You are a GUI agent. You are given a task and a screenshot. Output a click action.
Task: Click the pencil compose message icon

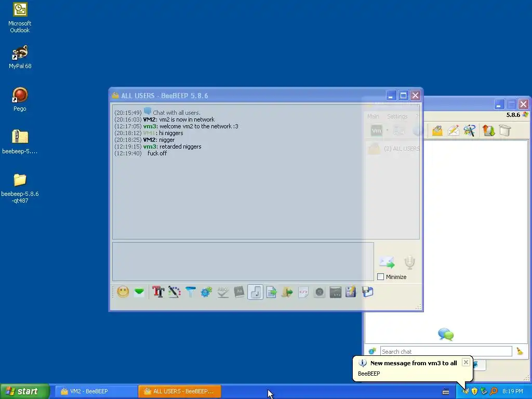click(x=453, y=130)
